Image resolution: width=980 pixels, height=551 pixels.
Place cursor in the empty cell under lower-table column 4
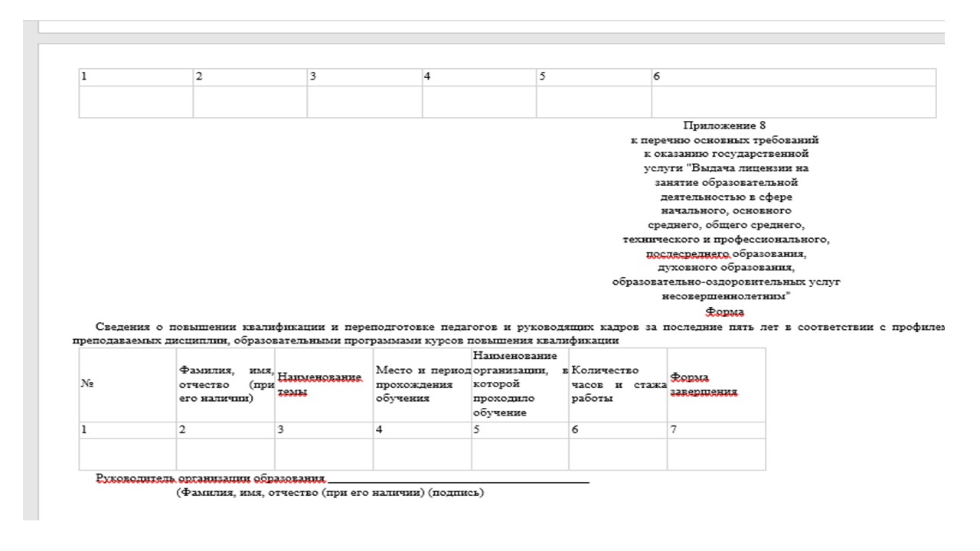422,454
